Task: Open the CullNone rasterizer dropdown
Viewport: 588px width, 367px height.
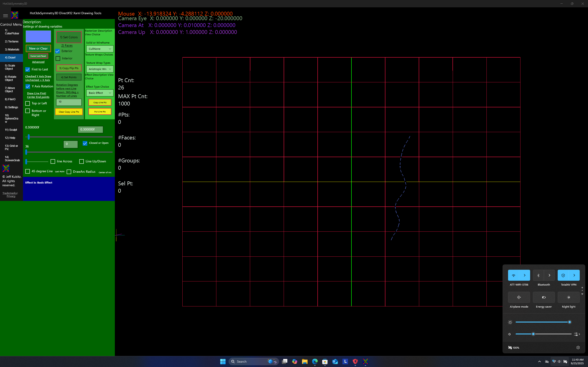Action: coord(99,49)
